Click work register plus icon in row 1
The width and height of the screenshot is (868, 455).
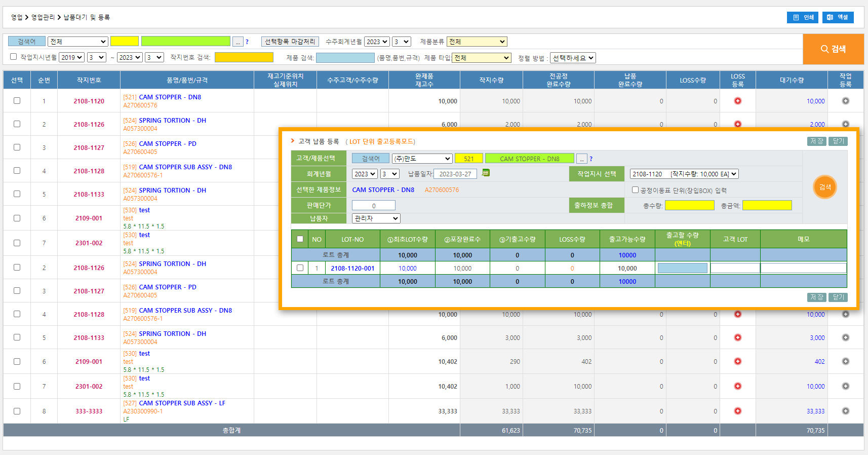(845, 101)
